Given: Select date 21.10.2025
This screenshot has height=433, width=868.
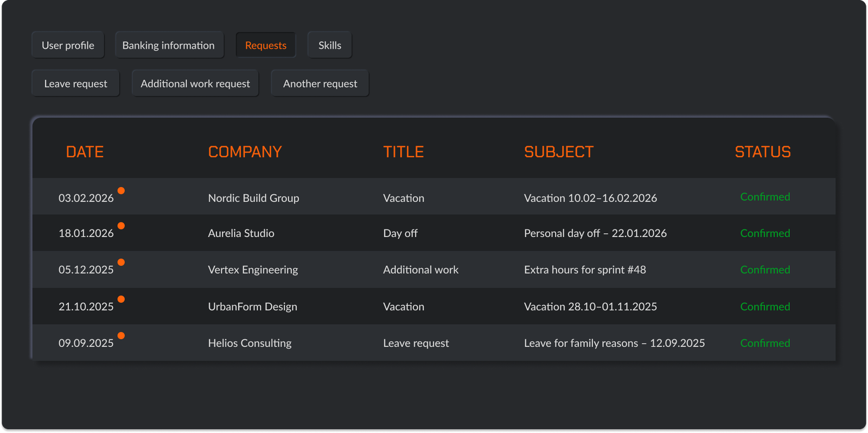Looking at the screenshot, I should pos(86,307).
